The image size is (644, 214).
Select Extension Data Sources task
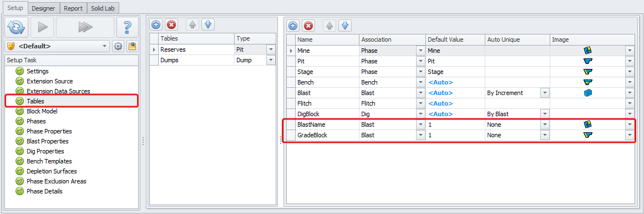click(x=58, y=91)
